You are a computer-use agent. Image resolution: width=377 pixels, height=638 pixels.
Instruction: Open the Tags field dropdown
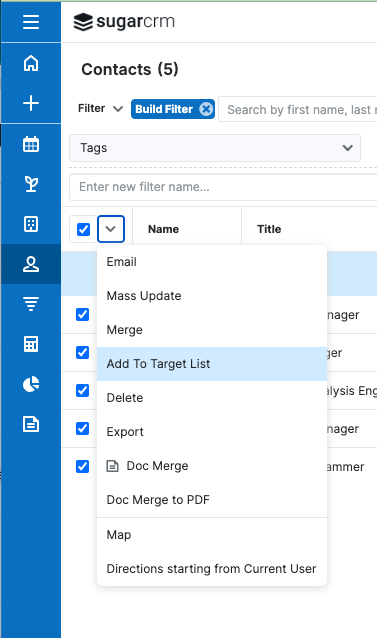click(x=215, y=148)
